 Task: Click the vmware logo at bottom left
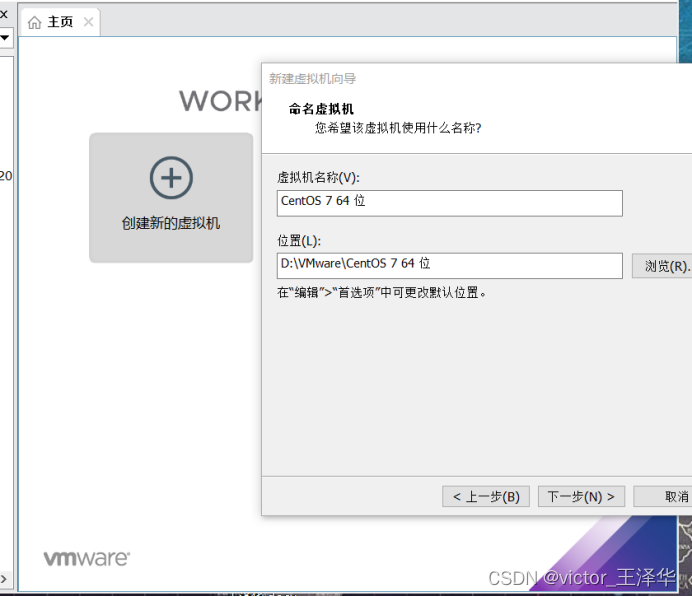pos(86,559)
